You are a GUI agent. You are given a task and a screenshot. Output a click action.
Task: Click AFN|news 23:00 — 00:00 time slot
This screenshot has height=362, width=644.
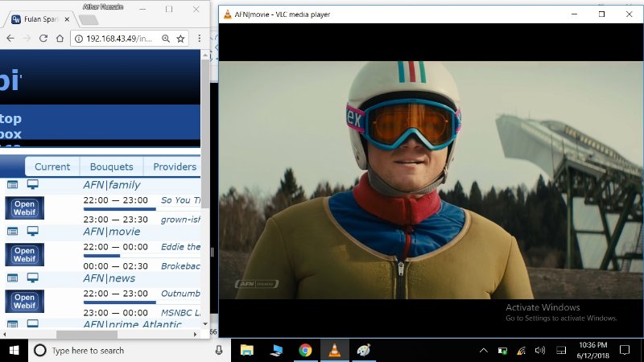[115, 313]
